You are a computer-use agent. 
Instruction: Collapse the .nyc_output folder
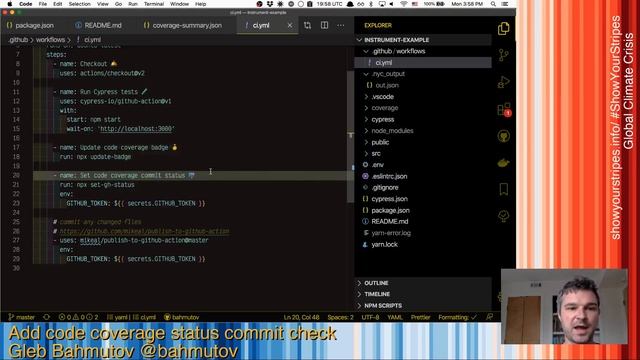423,74
